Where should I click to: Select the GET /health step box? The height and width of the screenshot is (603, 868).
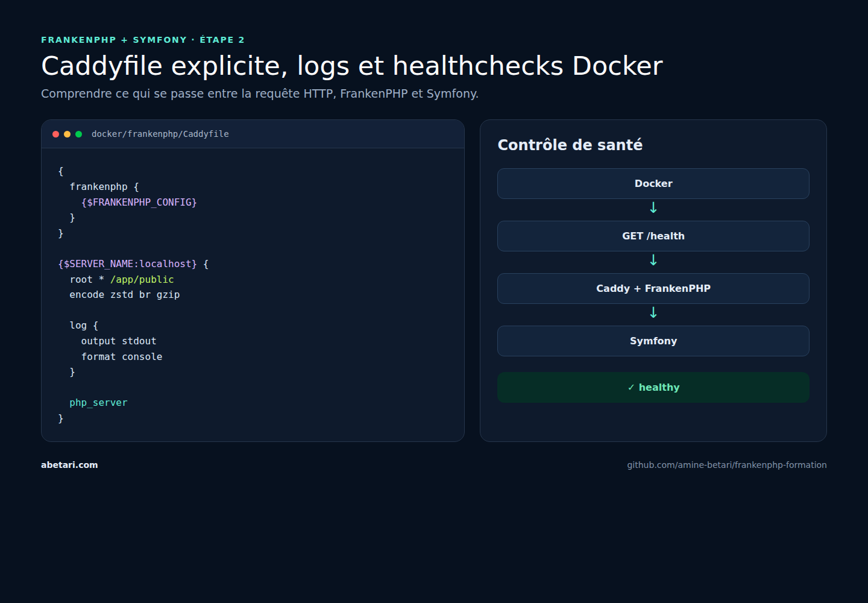point(653,236)
